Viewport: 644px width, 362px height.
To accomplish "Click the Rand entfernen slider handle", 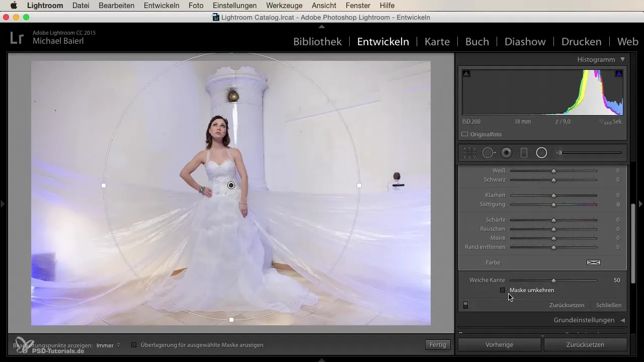I will pyautogui.click(x=553, y=247).
